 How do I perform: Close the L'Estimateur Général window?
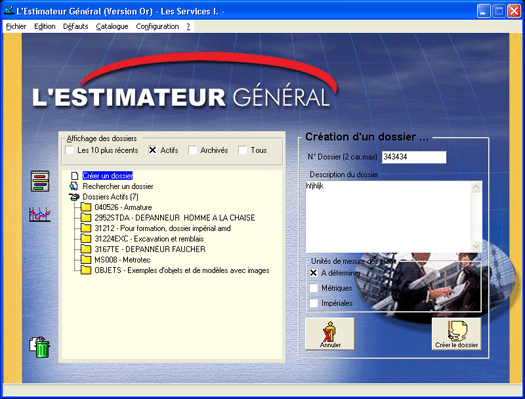pos(514,11)
